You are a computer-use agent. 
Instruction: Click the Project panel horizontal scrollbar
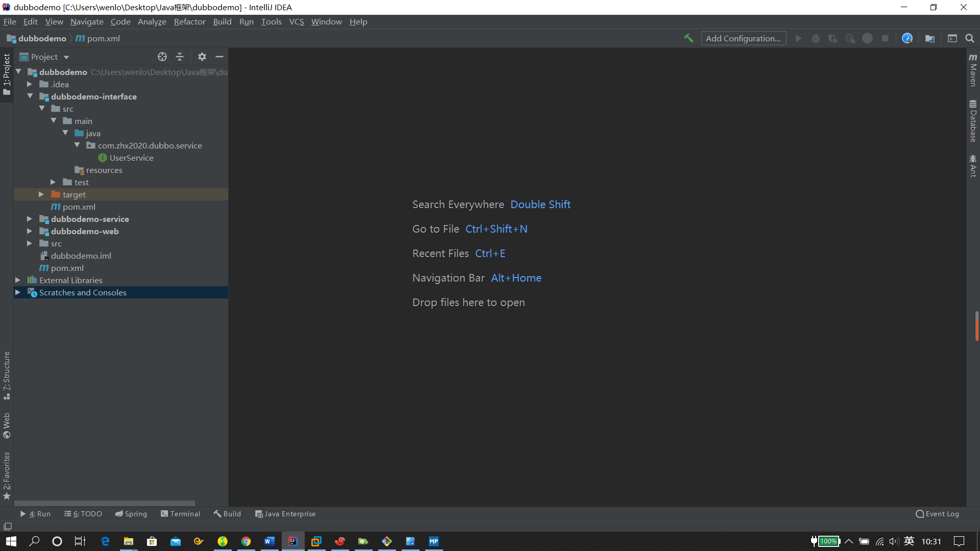click(x=105, y=503)
